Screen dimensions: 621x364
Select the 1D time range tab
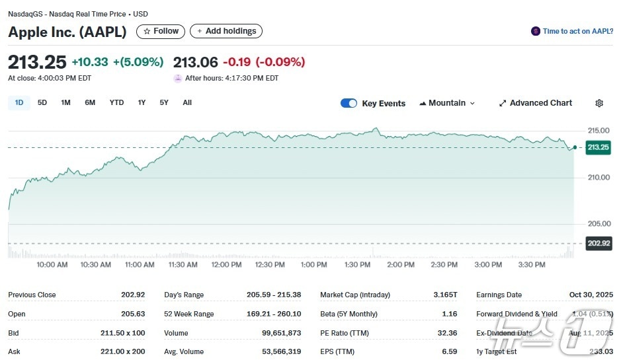pyautogui.click(x=19, y=102)
